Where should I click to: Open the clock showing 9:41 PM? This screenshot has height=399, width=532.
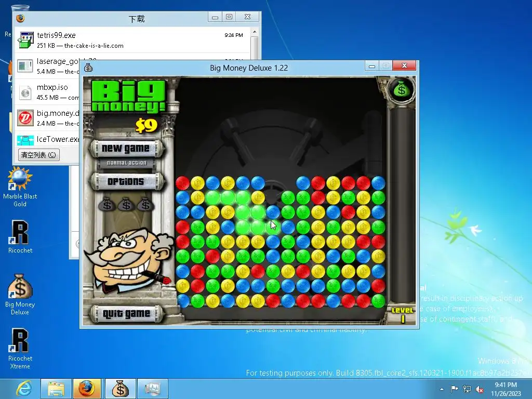click(506, 389)
